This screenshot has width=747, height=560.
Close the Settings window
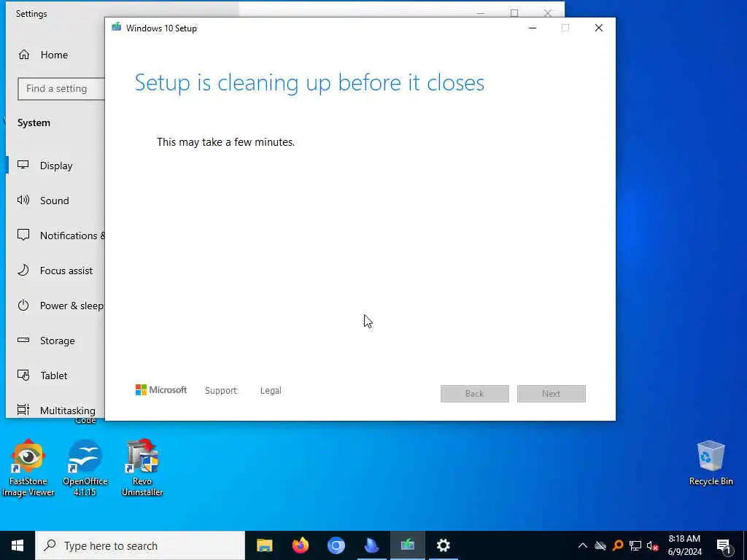[x=548, y=13]
